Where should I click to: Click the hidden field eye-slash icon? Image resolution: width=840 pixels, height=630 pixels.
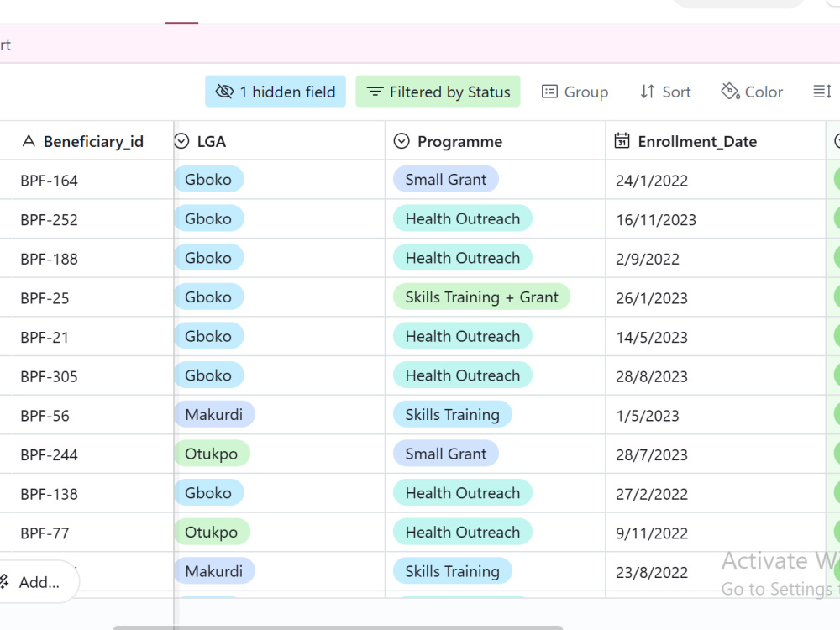[x=224, y=92]
